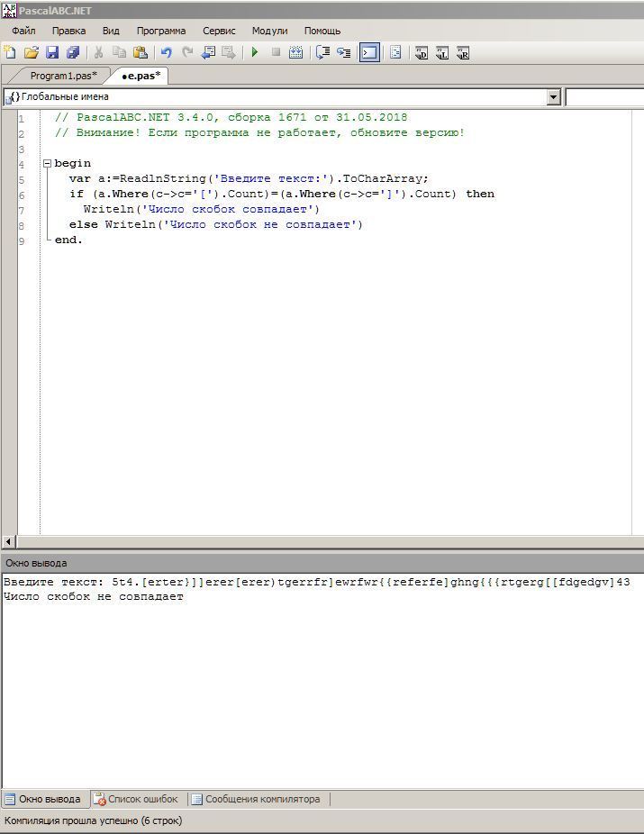Open the Модули menu

[x=269, y=31]
